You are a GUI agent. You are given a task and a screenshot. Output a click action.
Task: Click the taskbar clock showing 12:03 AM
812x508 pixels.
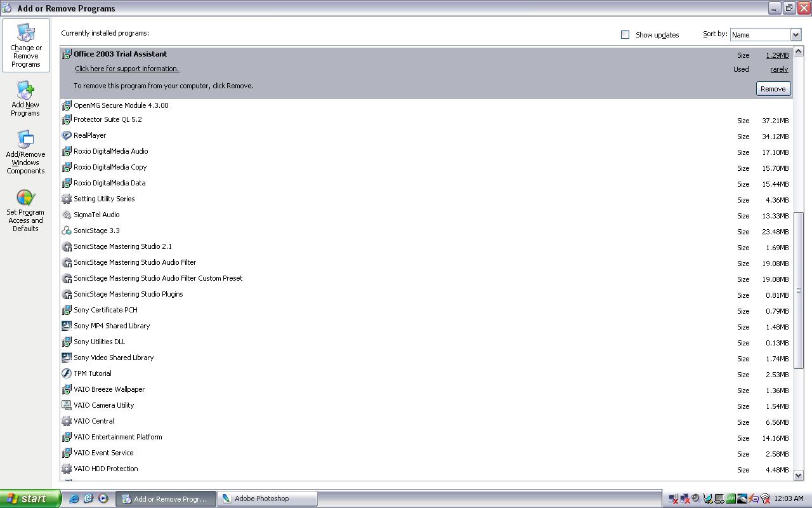click(x=790, y=498)
